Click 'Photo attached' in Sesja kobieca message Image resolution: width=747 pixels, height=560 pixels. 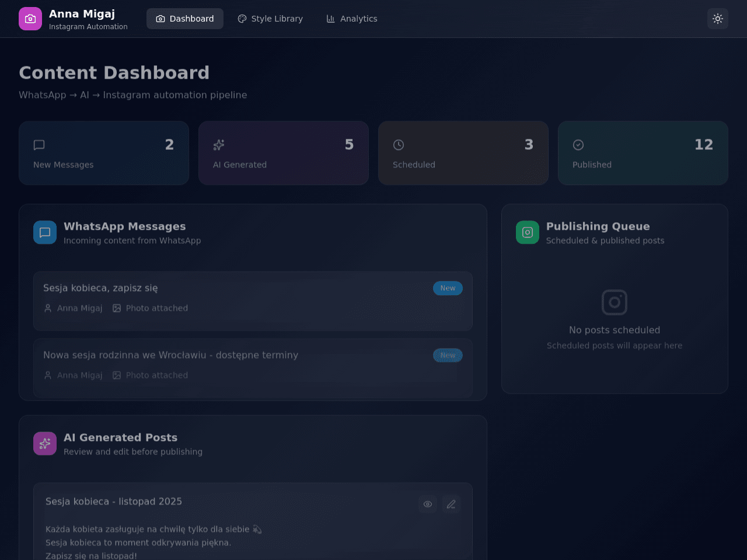tap(157, 308)
